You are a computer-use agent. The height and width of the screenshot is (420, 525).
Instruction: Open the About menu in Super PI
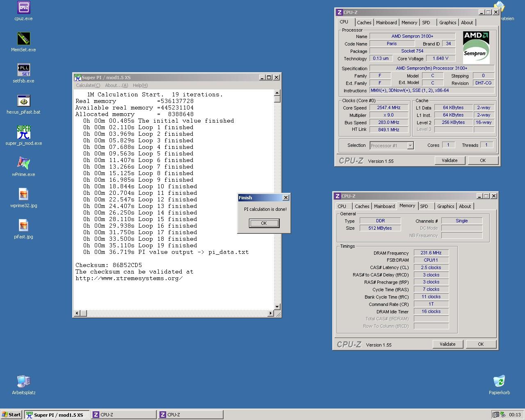point(116,85)
